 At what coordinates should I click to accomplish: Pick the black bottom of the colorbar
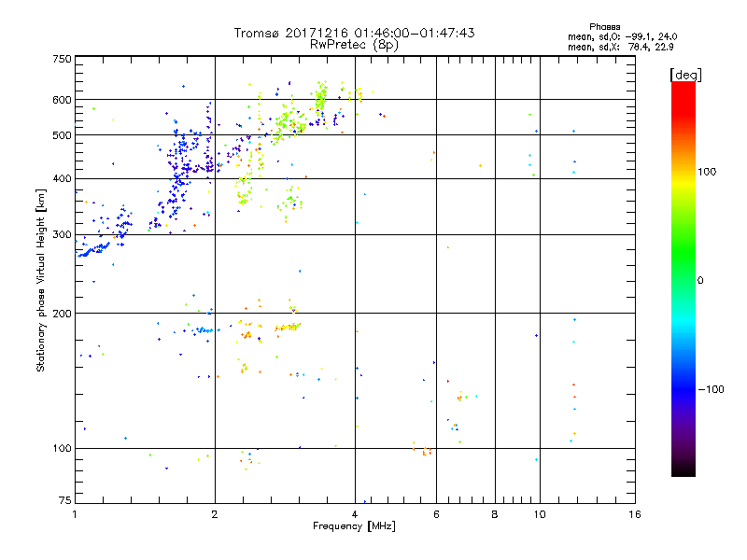coord(683,471)
